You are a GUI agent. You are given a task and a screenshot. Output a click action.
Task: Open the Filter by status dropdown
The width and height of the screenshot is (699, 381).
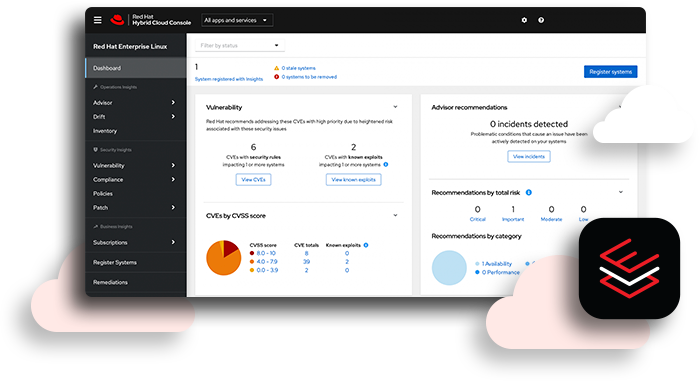coord(240,45)
